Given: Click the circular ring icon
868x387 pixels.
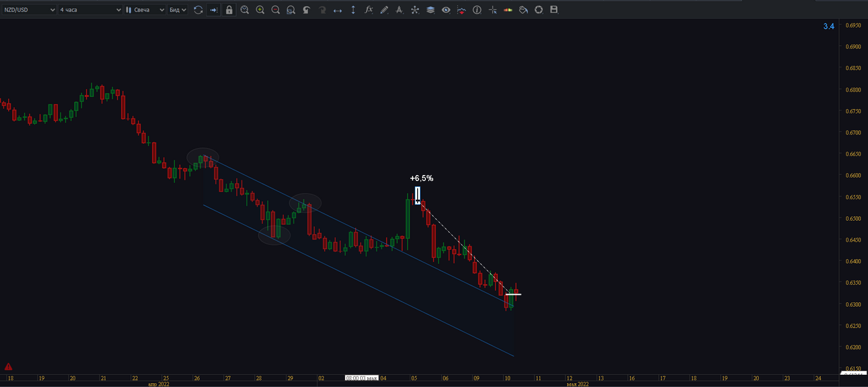Looking at the screenshot, I should pyautogui.click(x=539, y=10).
